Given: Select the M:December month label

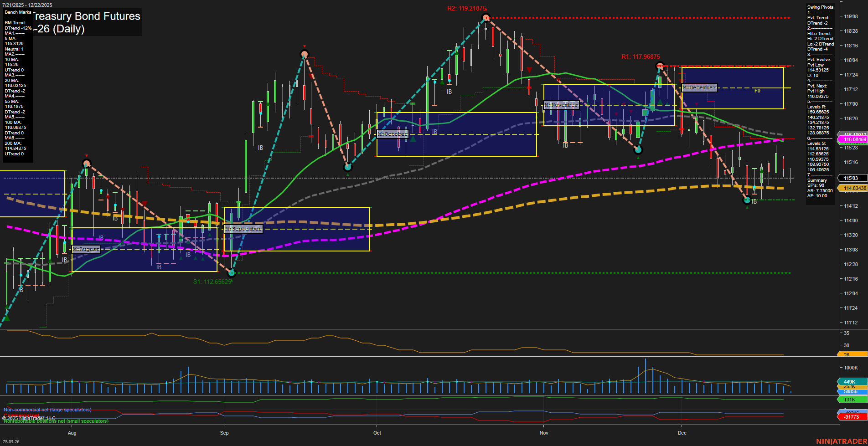Looking at the screenshot, I should 698,87.
